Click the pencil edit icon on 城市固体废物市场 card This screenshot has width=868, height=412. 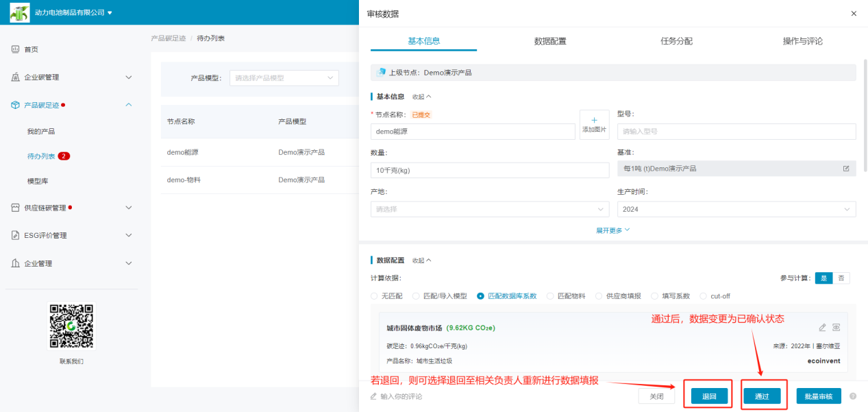tap(823, 328)
